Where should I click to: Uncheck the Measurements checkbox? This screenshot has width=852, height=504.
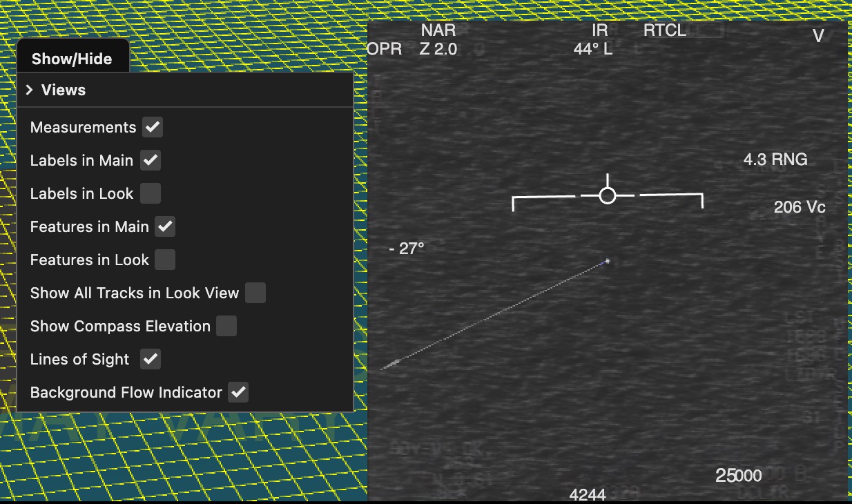153,127
